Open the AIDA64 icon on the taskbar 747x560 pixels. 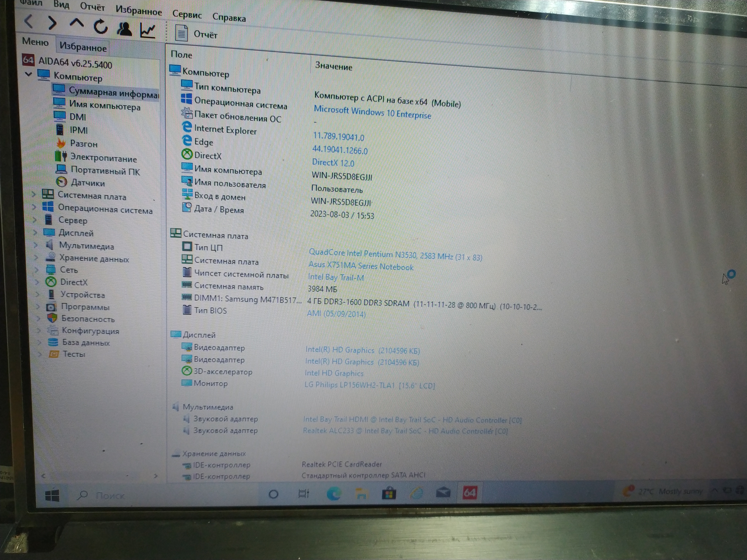click(x=469, y=493)
